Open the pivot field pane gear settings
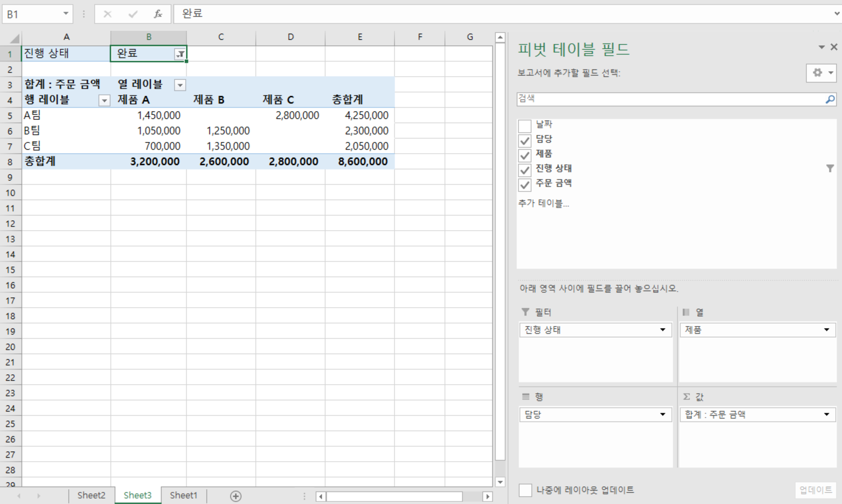 pos(821,73)
